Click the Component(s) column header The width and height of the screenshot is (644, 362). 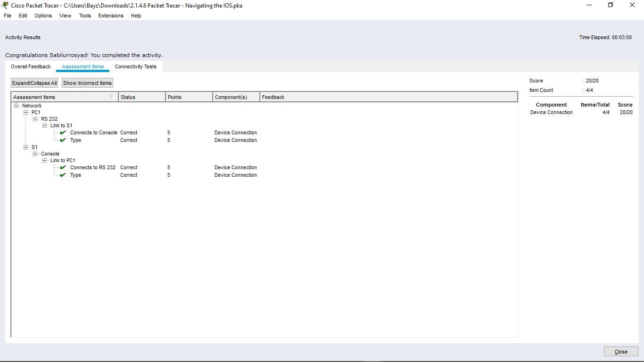[236, 97]
